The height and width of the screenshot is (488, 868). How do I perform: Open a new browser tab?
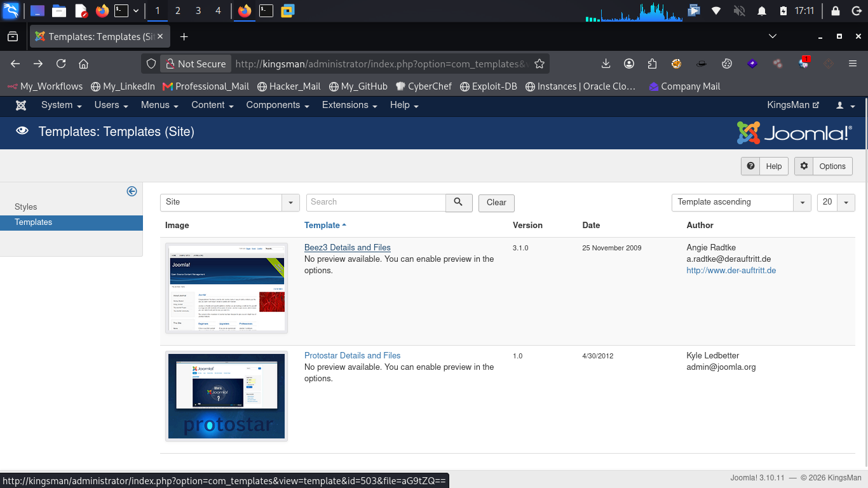click(x=184, y=37)
